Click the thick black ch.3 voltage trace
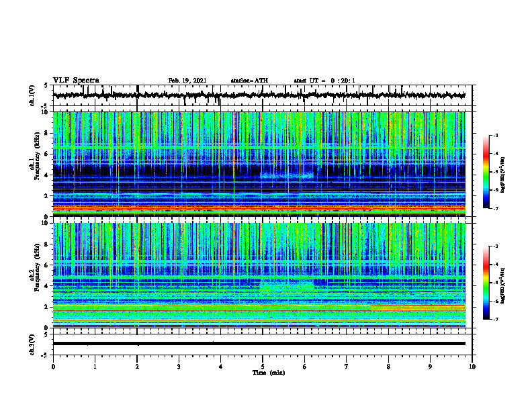This screenshot has height=411, width=532. point(259,344)
